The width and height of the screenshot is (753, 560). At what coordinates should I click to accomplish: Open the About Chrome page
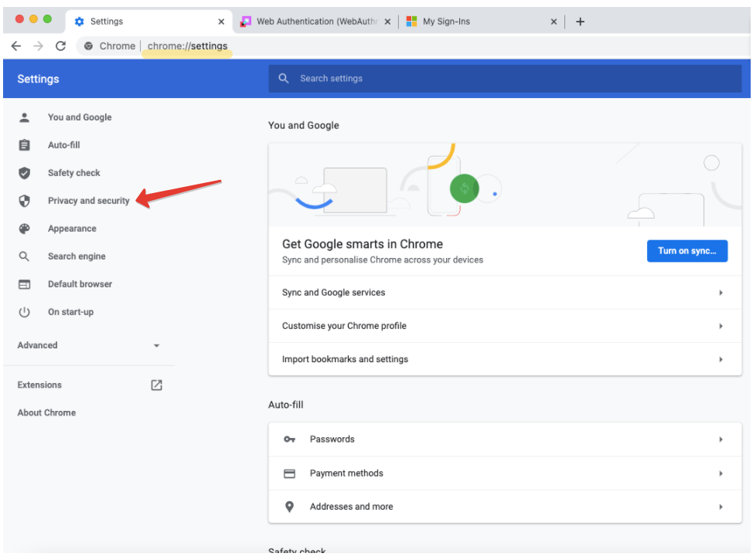[x=46, y=412]
